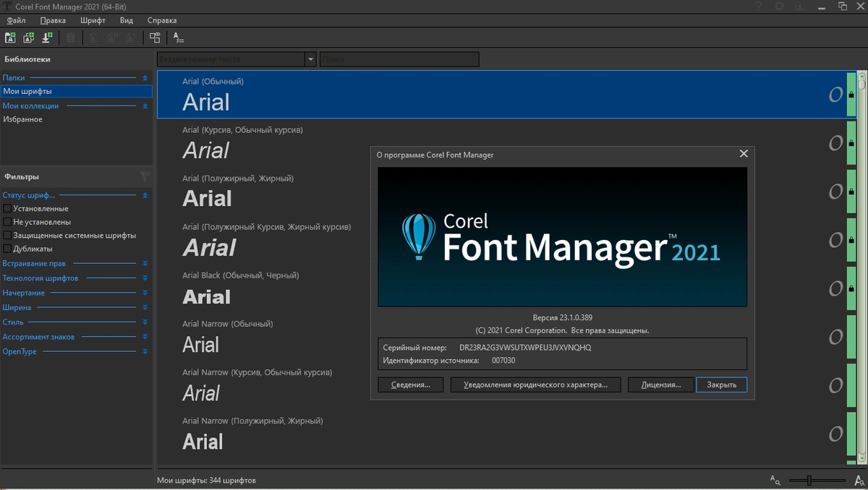This screenshot has width=868, height=490.
Task: Expand the OpenType filter section
Action: 145,352
